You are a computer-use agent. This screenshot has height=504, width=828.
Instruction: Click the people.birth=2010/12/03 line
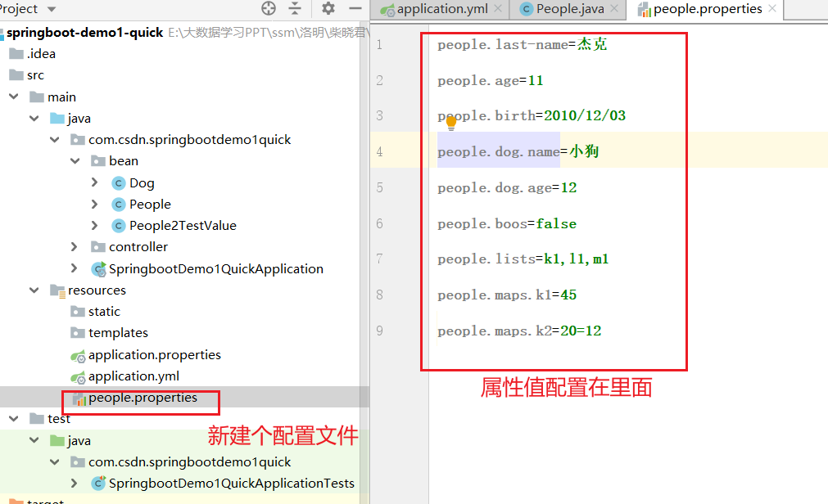(x=532, y=115)
